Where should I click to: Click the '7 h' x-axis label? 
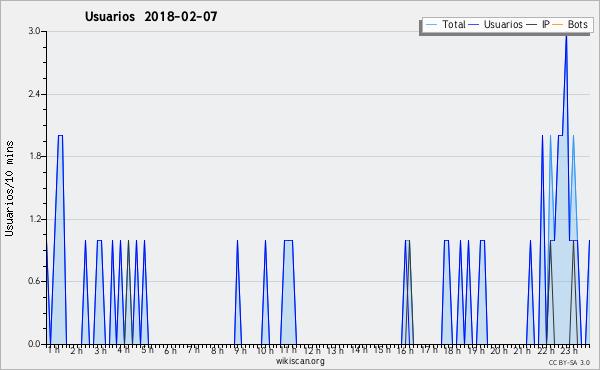coord(194,350)
